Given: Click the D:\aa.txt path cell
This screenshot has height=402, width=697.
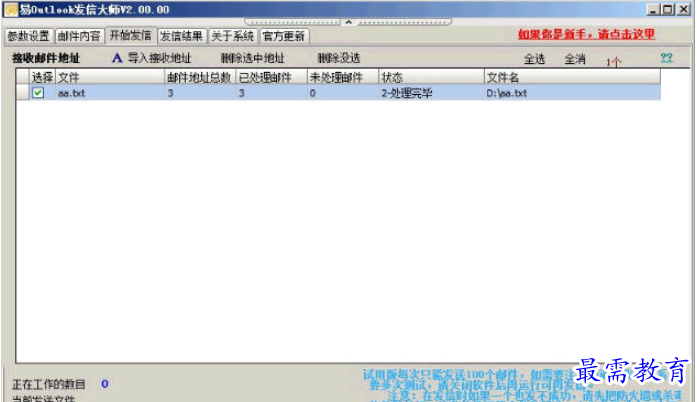Looking at the screenshot, I should point(572,93).
